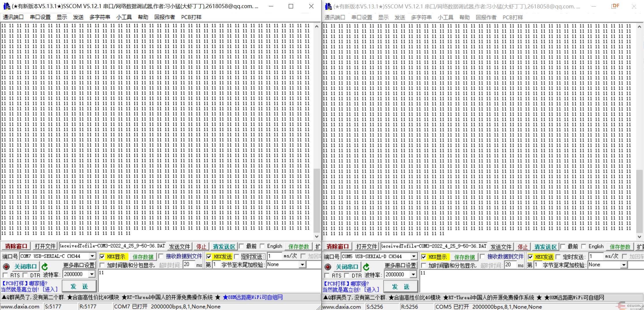Check 最前 option in left window

pos(241,246)
